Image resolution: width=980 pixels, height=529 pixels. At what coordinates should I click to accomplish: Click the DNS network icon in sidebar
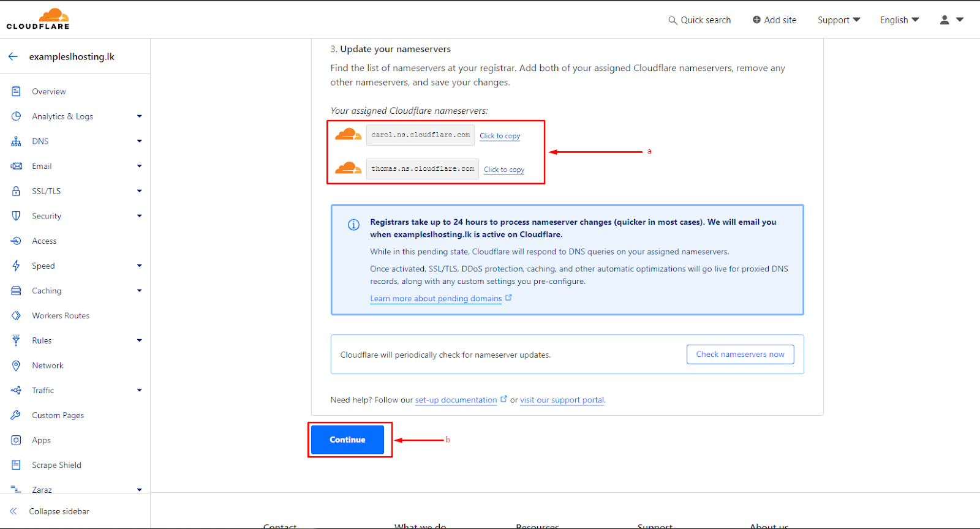click(16, 141)
